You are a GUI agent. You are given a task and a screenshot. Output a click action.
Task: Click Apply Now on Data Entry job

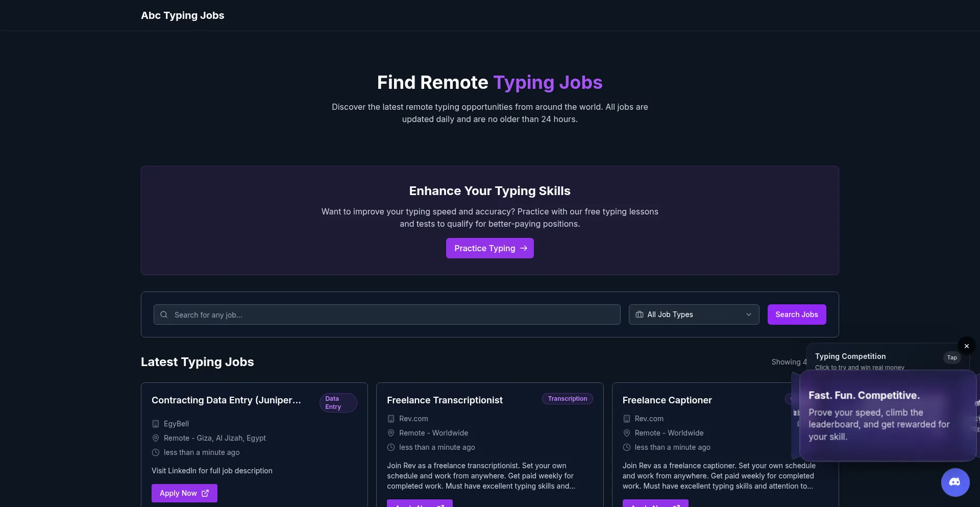pyautogui.click(x=184, y=493)
